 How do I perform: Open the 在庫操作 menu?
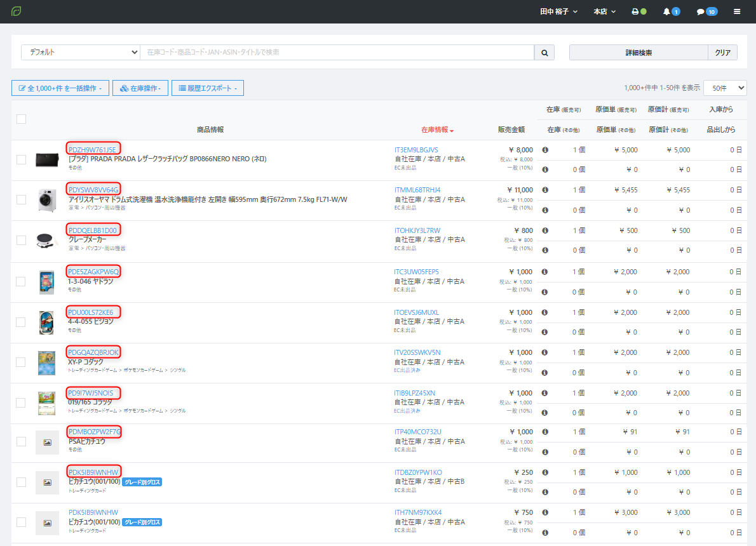click(x=140, y=88)
